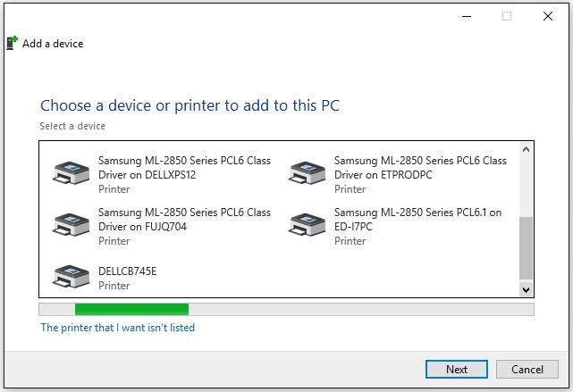
Task: Select the DELLCB745E printer name
Action: tap(127, 271)
